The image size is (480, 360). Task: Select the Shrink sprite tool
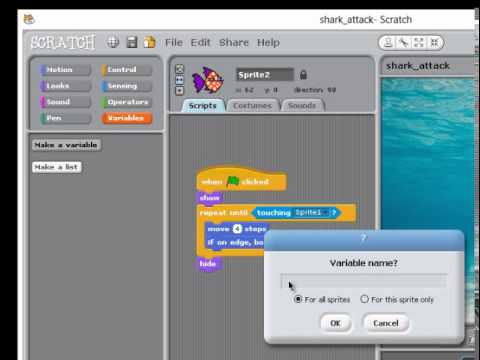click(434, 43)
